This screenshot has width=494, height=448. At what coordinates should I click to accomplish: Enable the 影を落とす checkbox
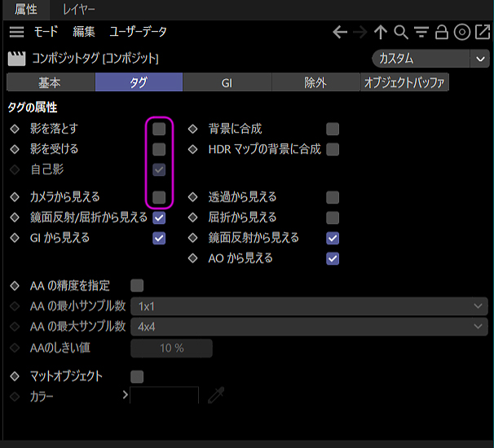tap(159, 129)
